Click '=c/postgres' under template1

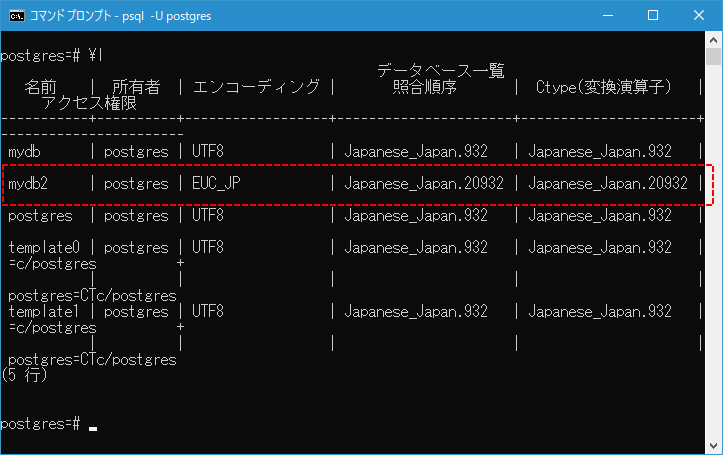[52, 328]
